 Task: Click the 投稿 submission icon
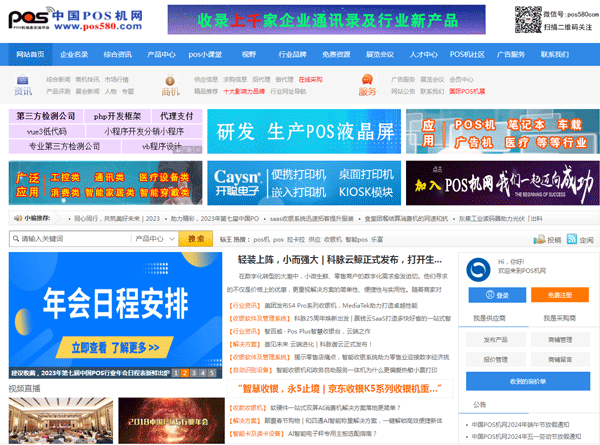coord(539,240)
